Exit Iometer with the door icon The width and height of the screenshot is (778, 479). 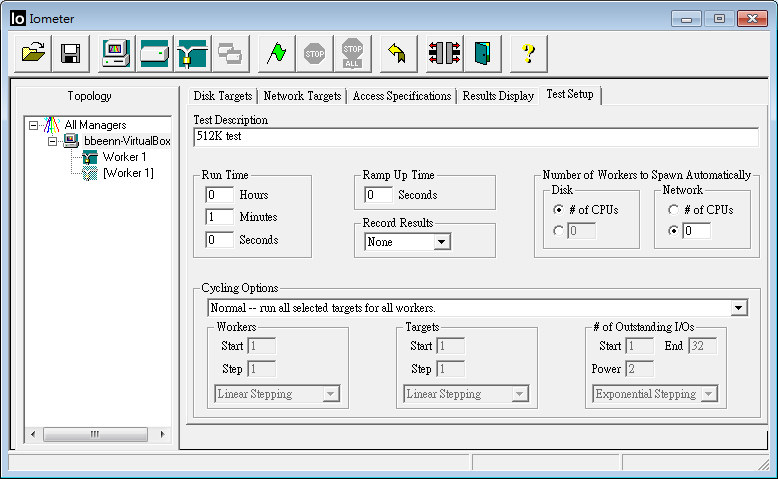(482, 54)
